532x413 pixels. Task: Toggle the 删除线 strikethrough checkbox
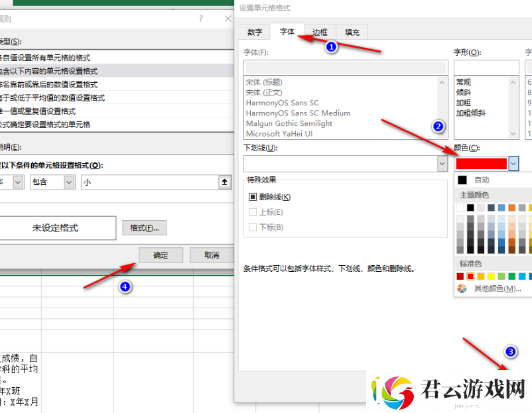[x=253, y=197]
